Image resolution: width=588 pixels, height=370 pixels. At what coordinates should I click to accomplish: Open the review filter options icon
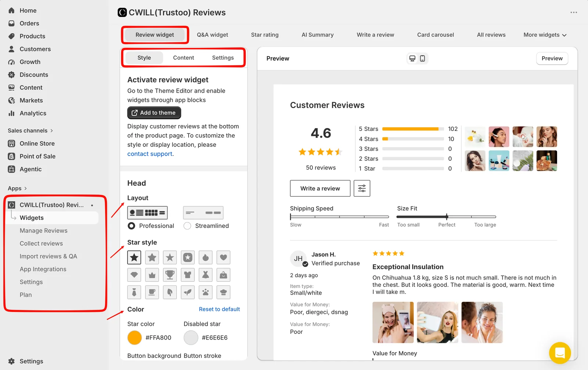point(362,188)
